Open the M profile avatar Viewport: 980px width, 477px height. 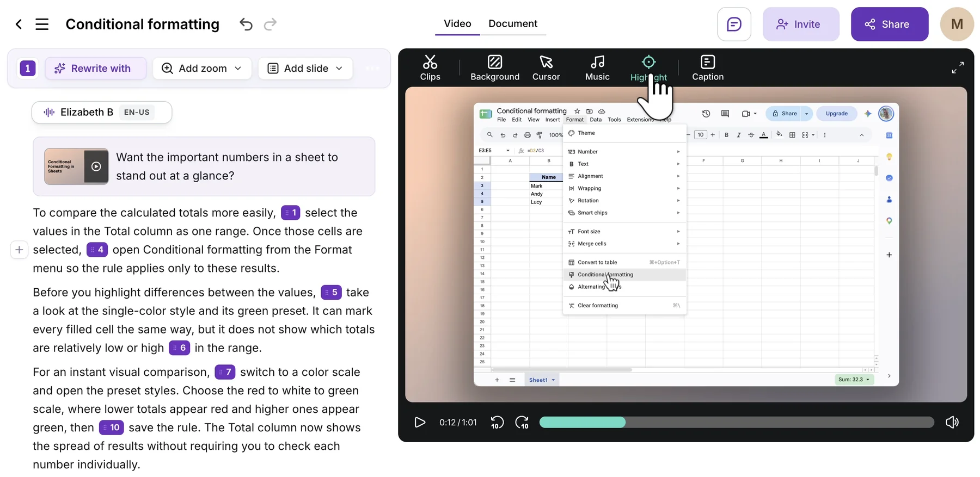957,24
